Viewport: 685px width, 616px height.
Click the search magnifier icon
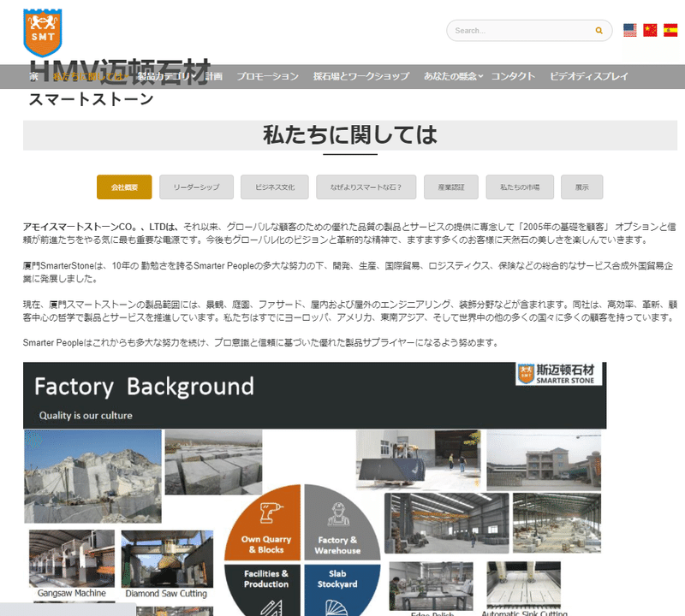click(599, 31)
